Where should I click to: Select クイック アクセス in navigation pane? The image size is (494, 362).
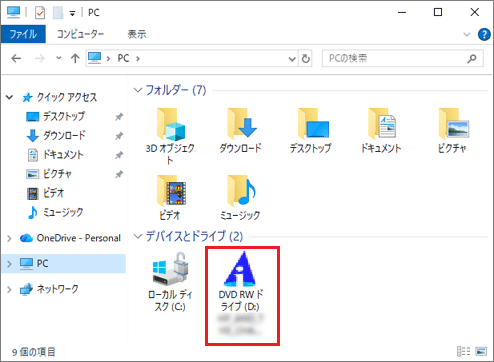tap(67, 97)
